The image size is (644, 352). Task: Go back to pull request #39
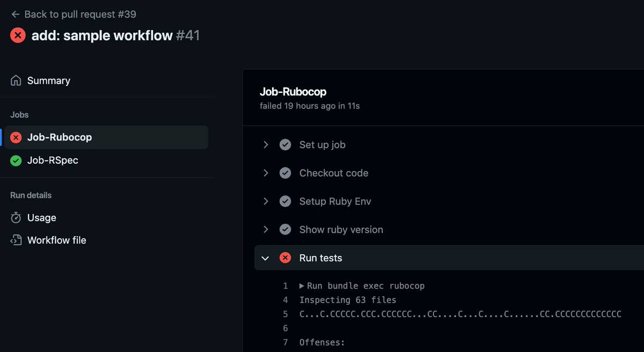(73, 14)
